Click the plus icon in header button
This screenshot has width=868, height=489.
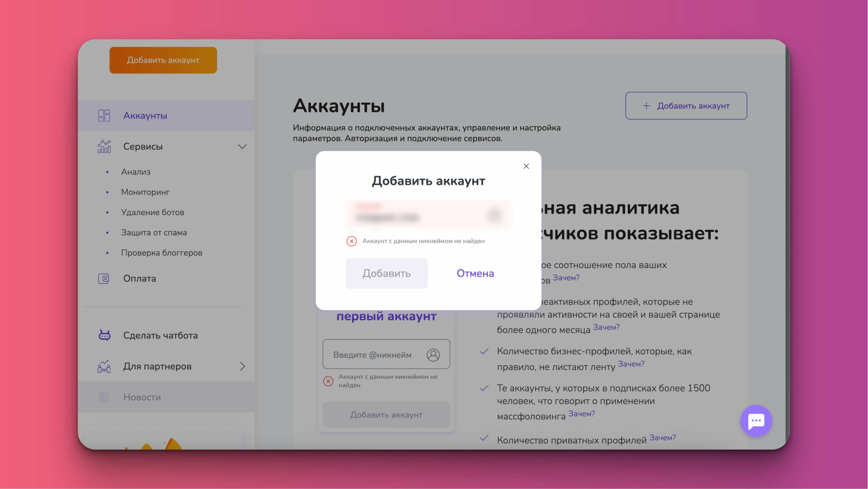[x=646, y=106]
